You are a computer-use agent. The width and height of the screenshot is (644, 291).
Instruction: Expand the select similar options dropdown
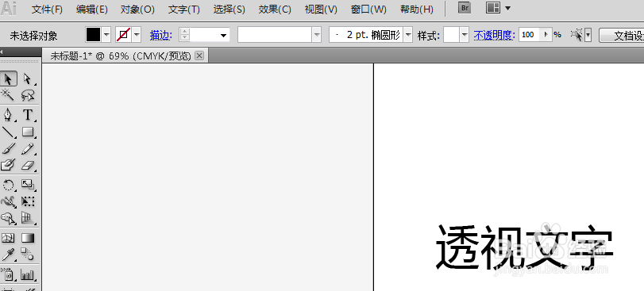tap(588, 35)
